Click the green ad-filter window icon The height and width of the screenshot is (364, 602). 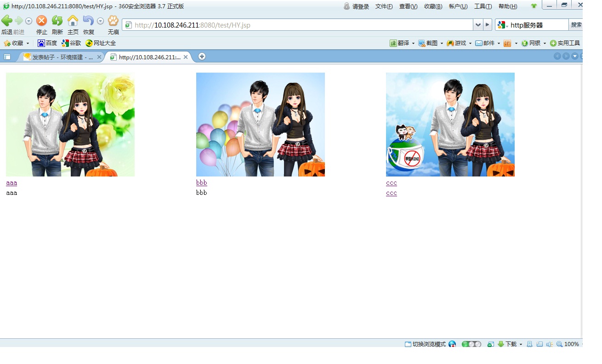tap(491, 344)
